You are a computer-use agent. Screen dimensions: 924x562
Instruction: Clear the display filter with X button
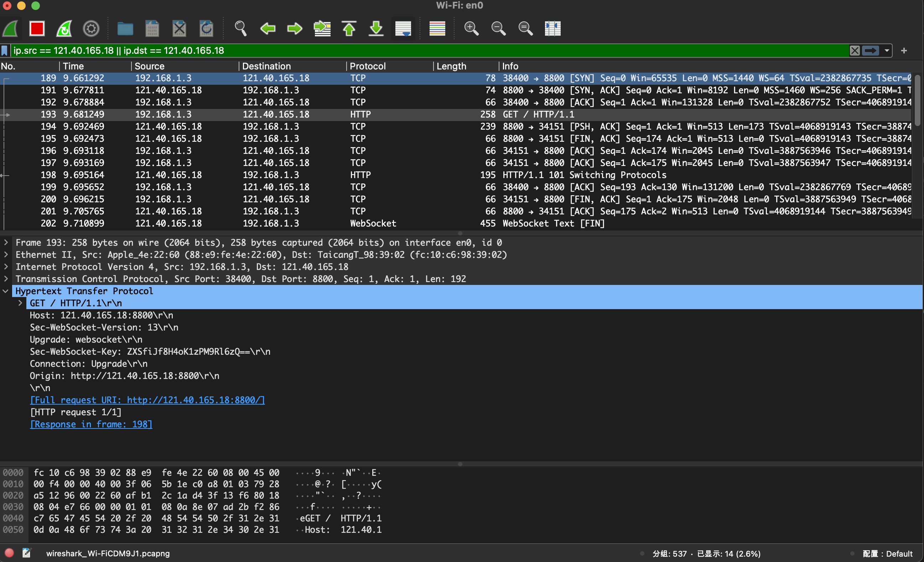855,51
